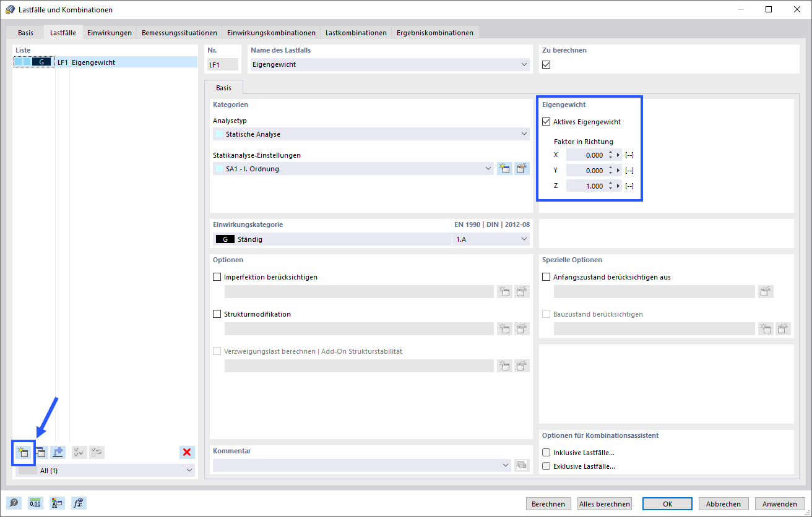
Task: Check Inklusive Lastfälle option
Action: tap(546, 453)
